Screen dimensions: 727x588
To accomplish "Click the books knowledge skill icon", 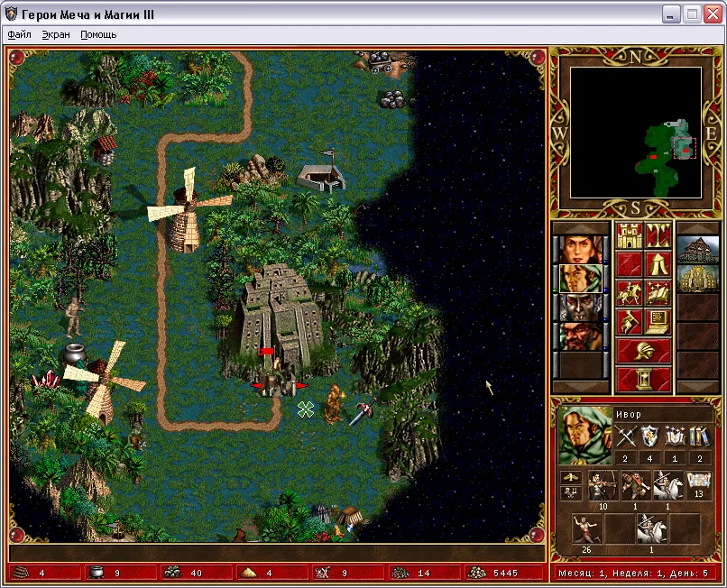I will click(x=699, y=436).
